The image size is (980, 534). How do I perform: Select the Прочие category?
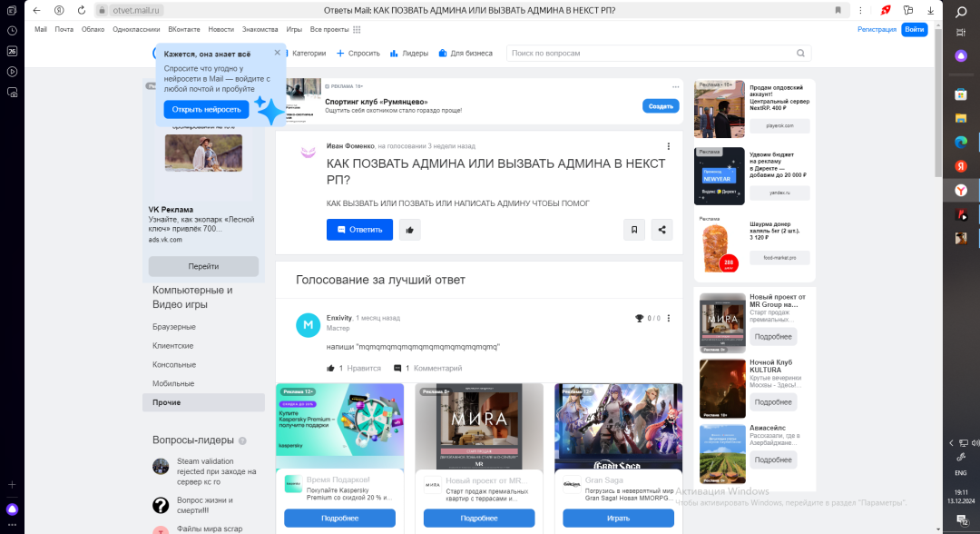coord(203,402)
